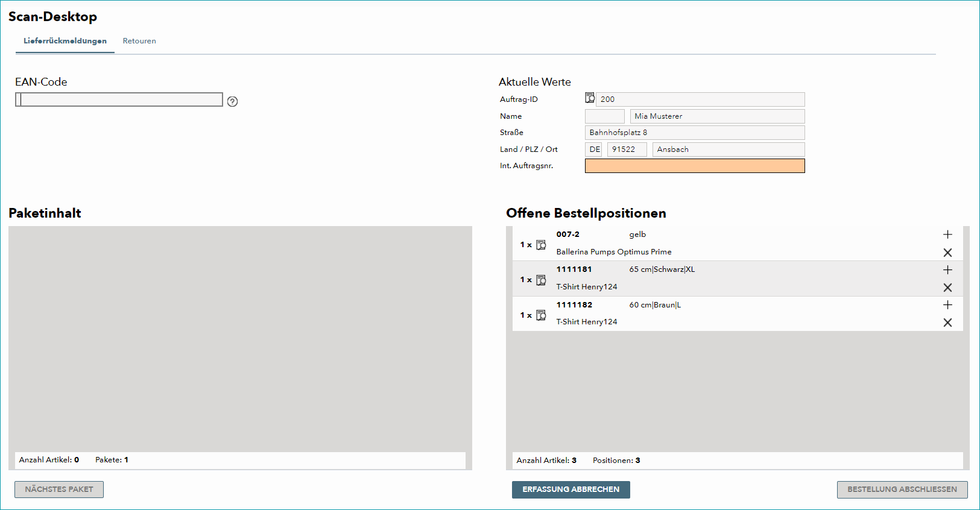Click the variant text gelb
This screenshot has width=980, height=510.
click(x=637, y=235)
